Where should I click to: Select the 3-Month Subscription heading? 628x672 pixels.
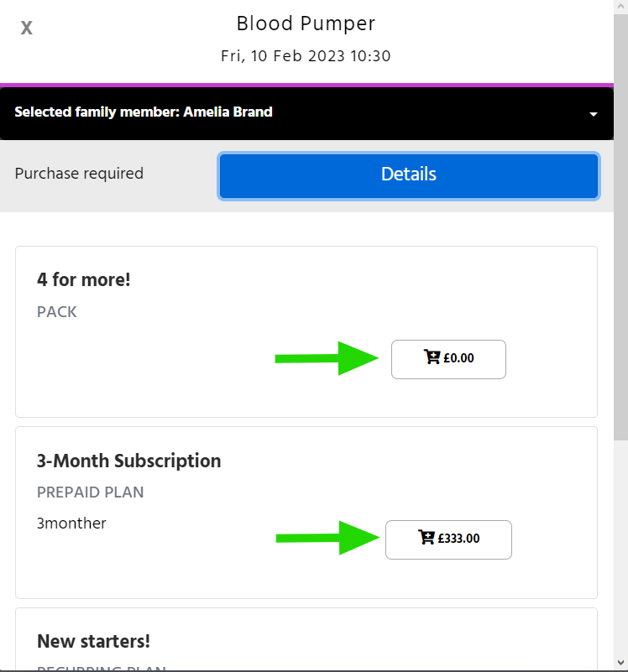[129, 461]
